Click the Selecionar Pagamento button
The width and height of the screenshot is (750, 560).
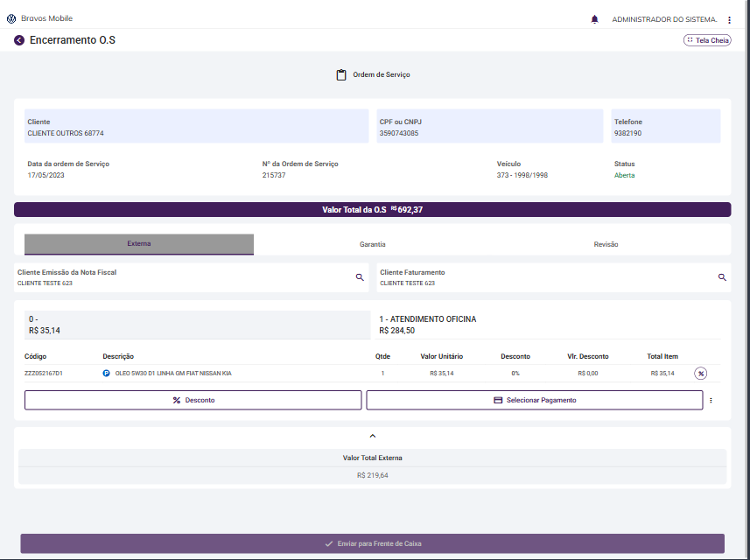click(x=535, y=400)
